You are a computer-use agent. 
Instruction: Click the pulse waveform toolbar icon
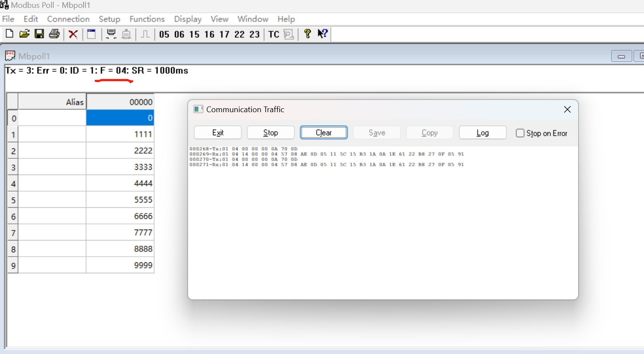tap(145, 34)
